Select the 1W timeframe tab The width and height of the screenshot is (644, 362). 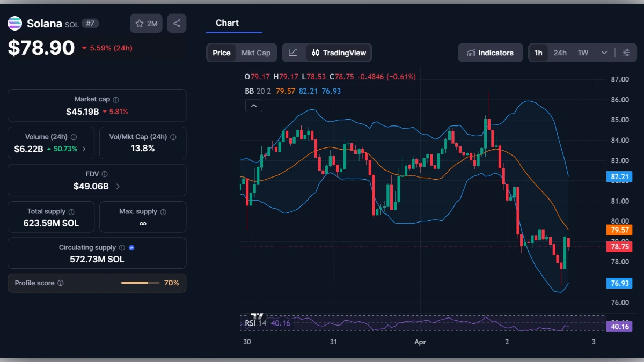coord(583,53)
